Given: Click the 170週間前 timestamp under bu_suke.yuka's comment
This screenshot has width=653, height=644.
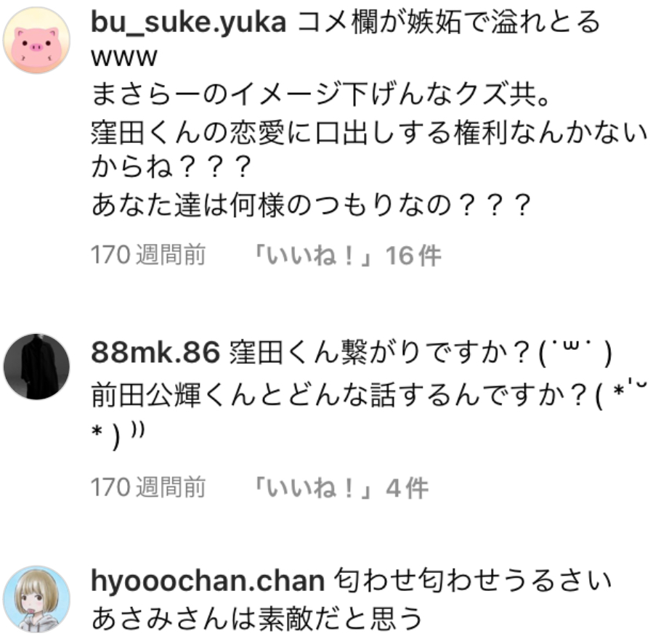Looking at the screenshot, I should coord(148,255).
